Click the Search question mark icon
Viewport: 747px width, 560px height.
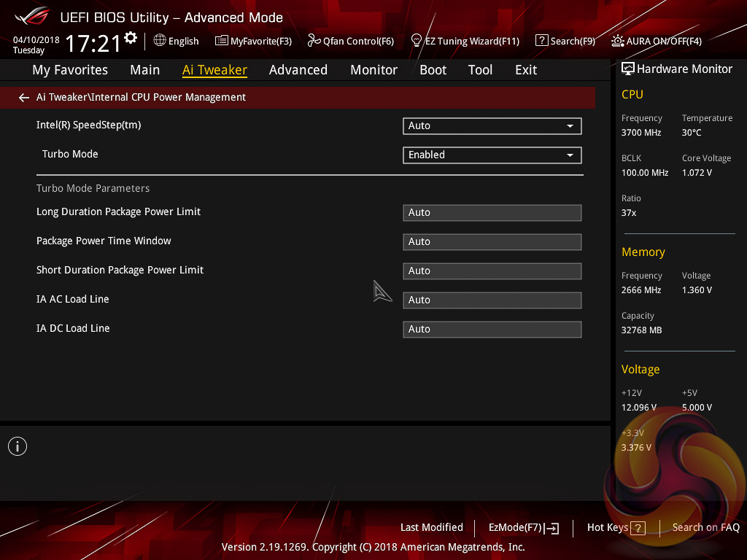coord(542,41)
